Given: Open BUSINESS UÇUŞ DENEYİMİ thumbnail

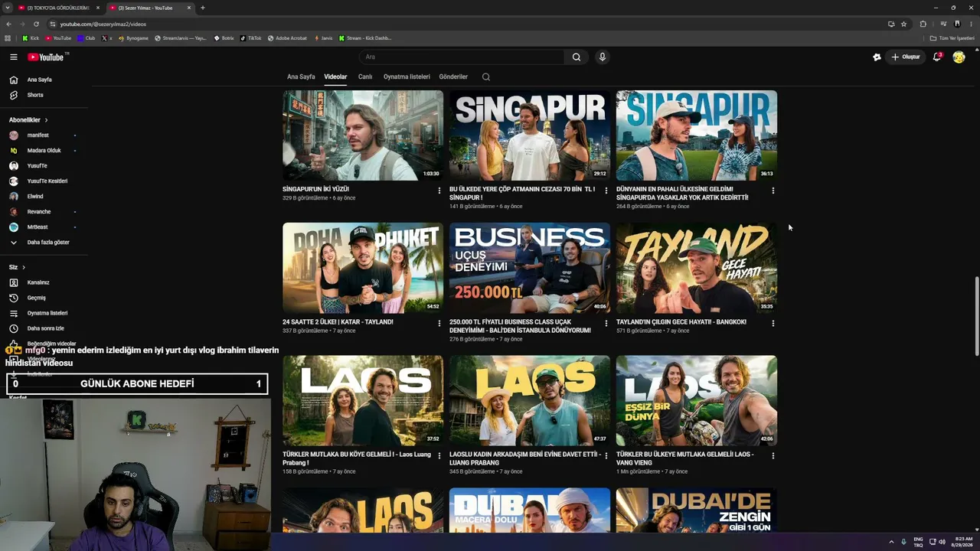Looking at the screenshot, I should 530,268.
